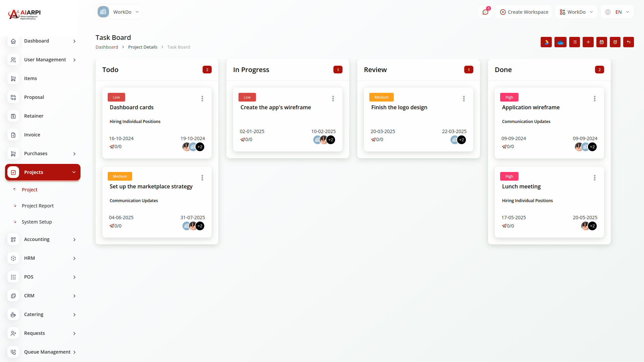This screenshot has height=362, width=644.
Task: Click the In Progress column count badge
Action: (x=338, y=70)
